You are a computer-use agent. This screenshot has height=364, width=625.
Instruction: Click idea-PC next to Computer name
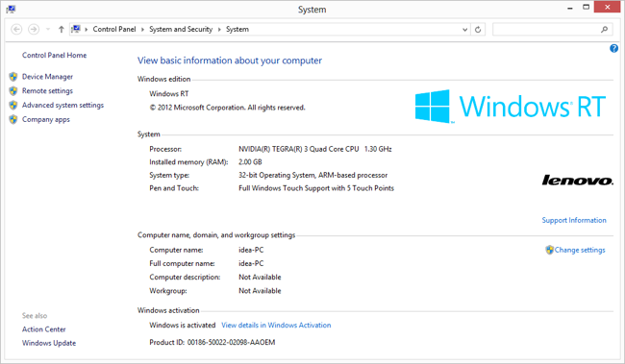tap(251, 250)
